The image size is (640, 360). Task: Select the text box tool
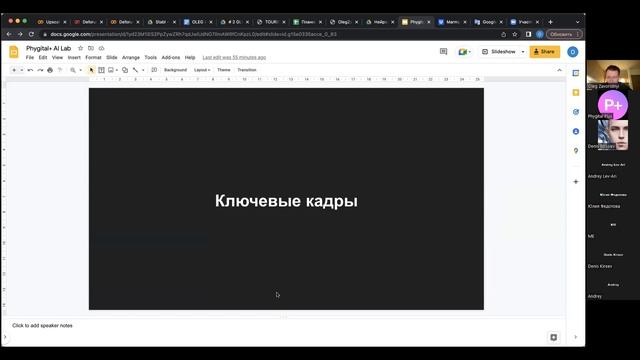coord(101,70)
